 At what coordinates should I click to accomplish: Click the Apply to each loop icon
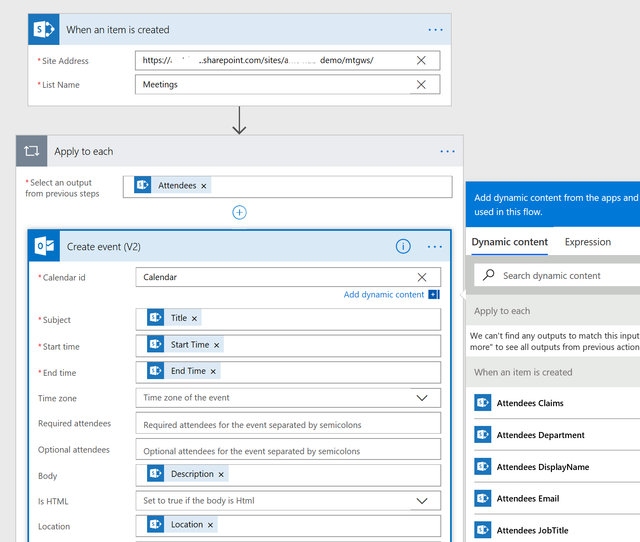coord(31,151)
